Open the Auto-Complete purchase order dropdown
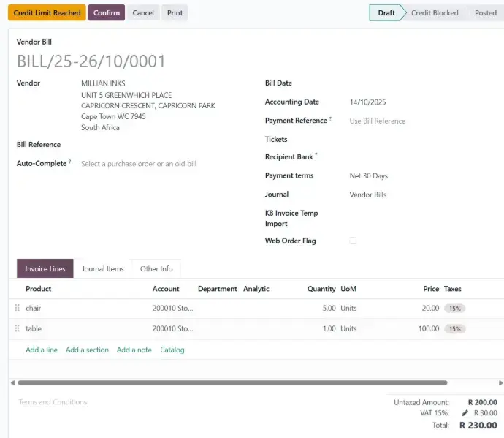This screenshot has width=504, height=438. pyautogui.click(x=139, y=164)
